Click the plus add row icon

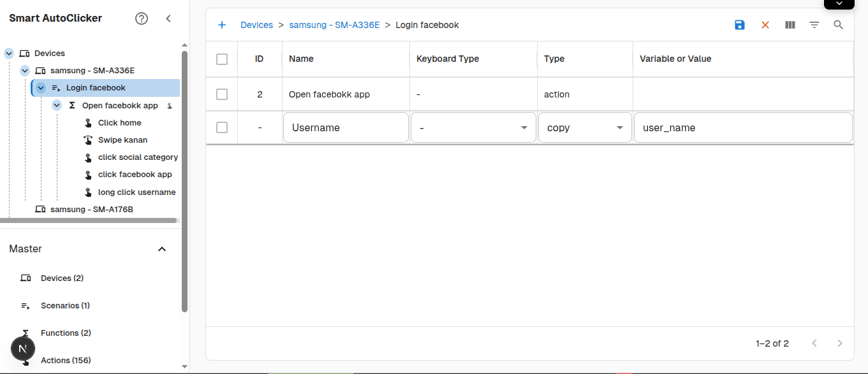(222, 25)
